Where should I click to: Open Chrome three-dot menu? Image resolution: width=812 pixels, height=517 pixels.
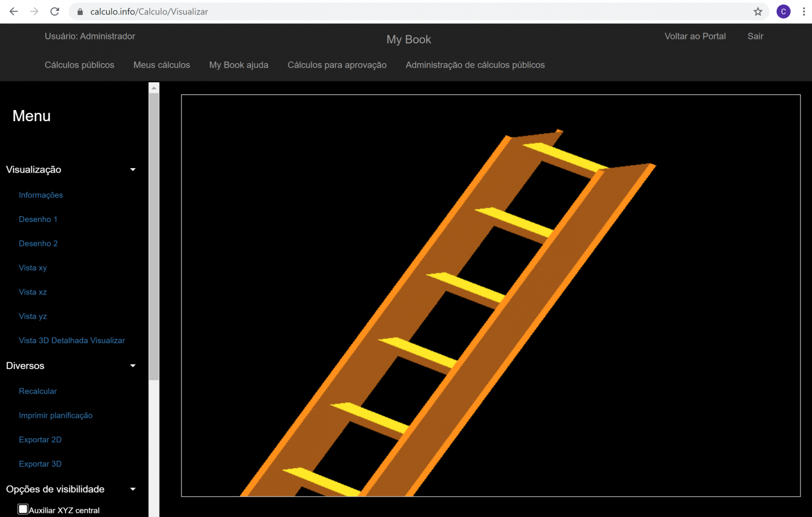click(803, 12)
